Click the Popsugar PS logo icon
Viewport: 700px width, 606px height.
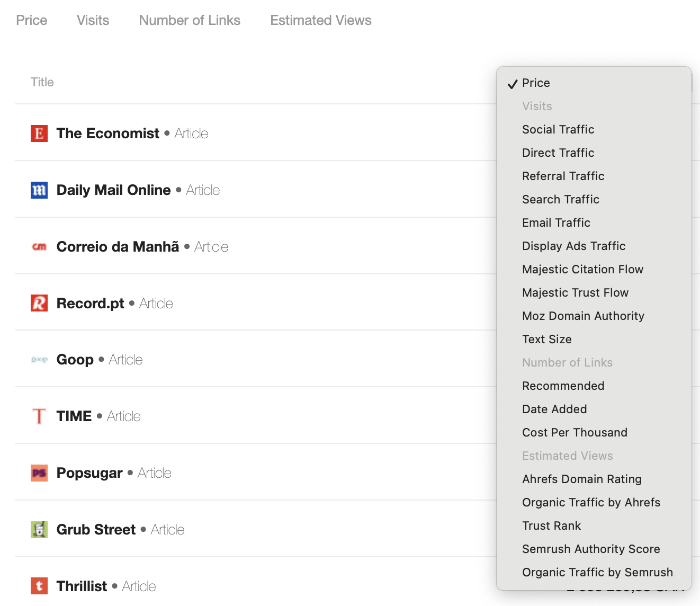click(x=39, y=473)
